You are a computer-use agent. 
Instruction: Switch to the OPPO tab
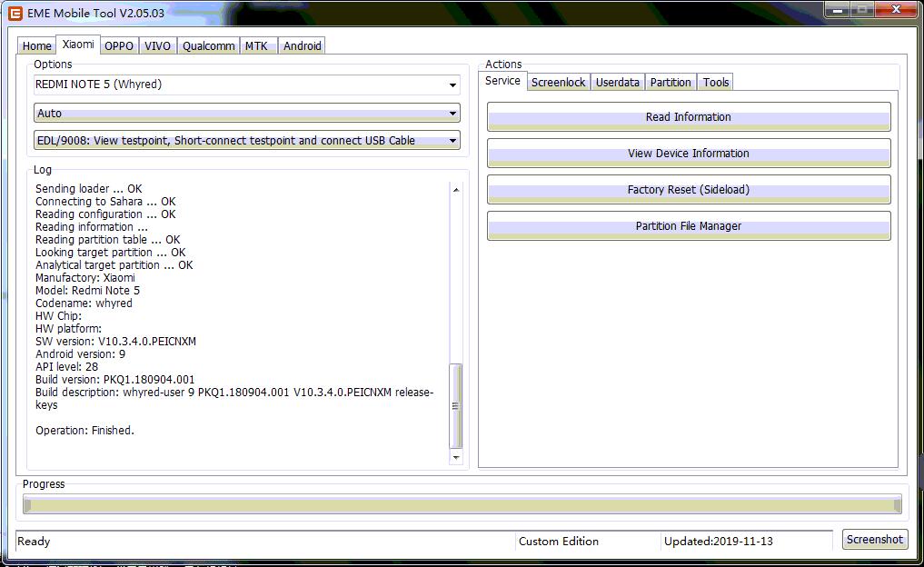(119, 46)
